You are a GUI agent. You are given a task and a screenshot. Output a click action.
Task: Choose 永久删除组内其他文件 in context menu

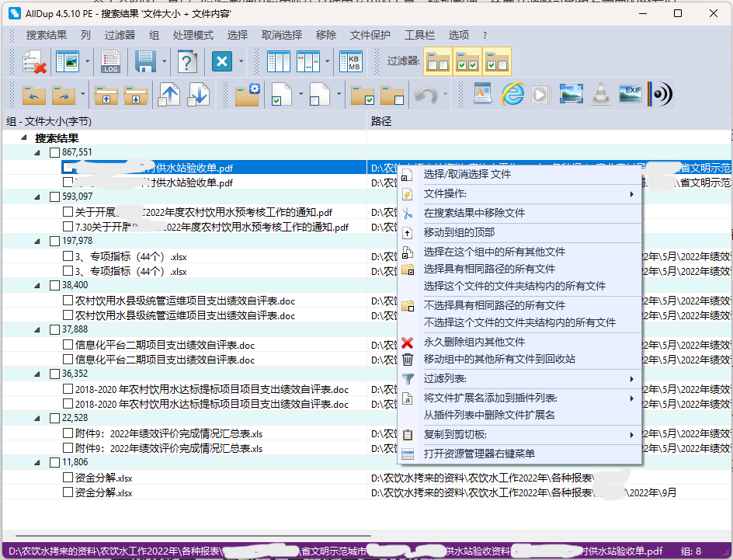[519, 343]
